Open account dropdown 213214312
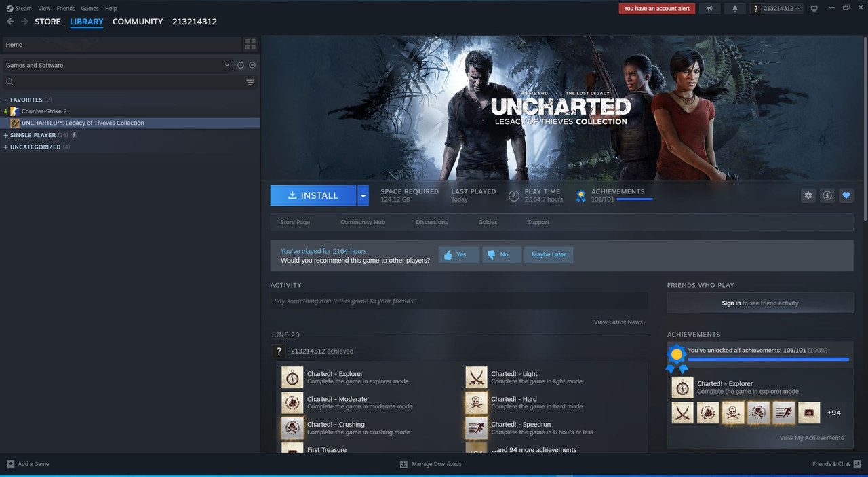Viewport: 868px width, 477px height. (x=776, y=9)
